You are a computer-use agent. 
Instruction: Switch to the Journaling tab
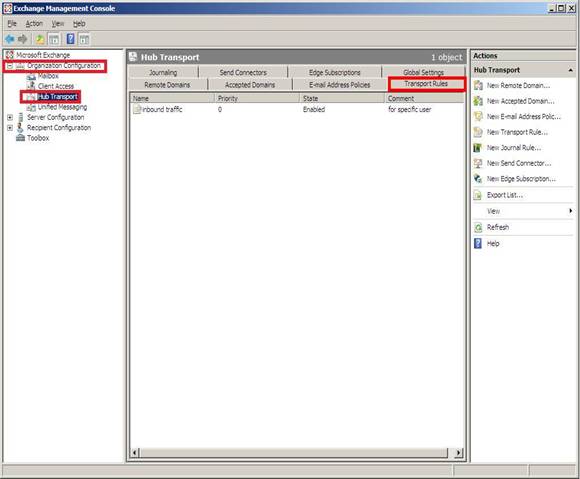(163, 72)
